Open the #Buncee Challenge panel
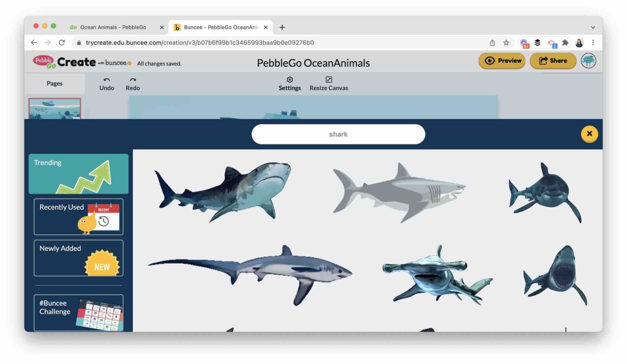627x364 pixels. (x=78, y=313)
